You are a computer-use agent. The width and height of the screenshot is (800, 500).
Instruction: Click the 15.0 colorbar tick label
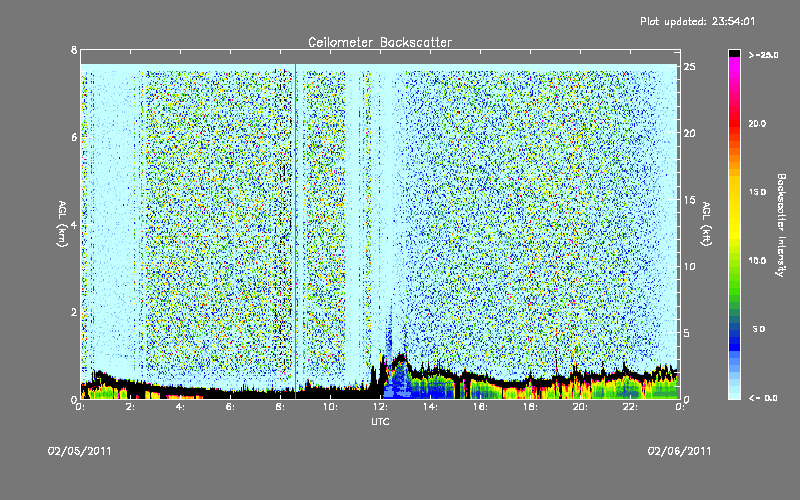[x=757, y=192]
